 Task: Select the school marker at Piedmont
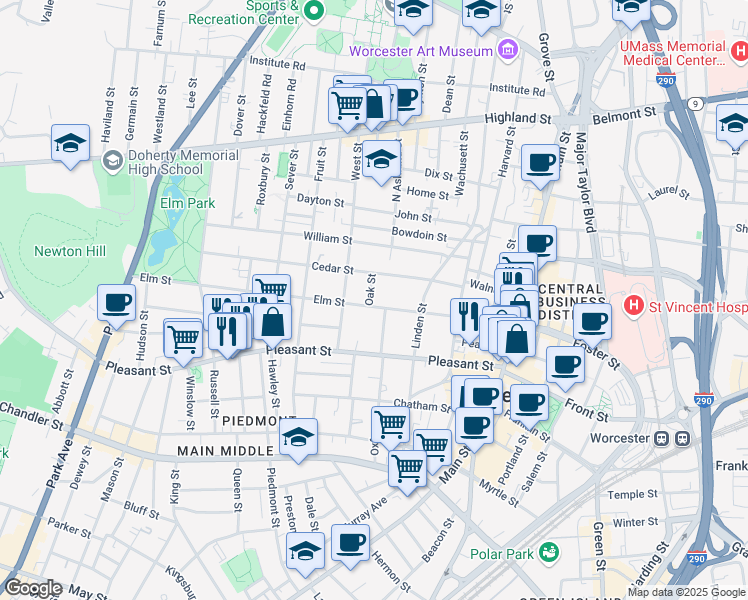tap(298, 437)
